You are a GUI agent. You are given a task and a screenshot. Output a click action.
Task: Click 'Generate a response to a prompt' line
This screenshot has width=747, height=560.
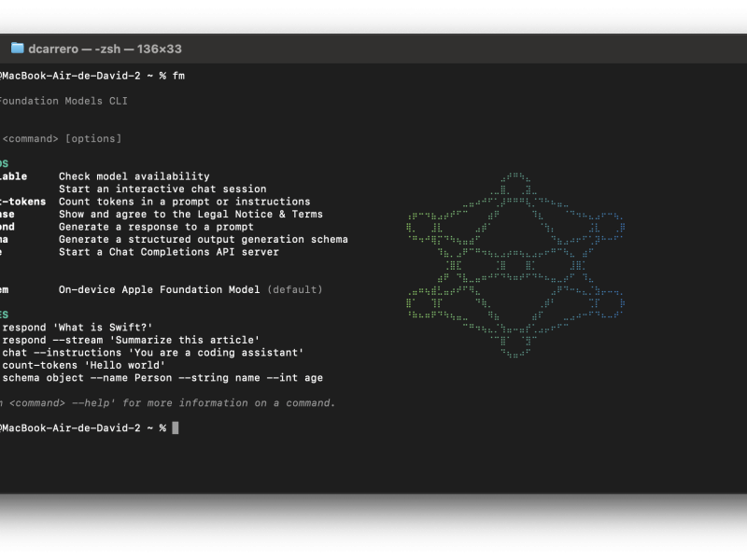coord(156,227)
